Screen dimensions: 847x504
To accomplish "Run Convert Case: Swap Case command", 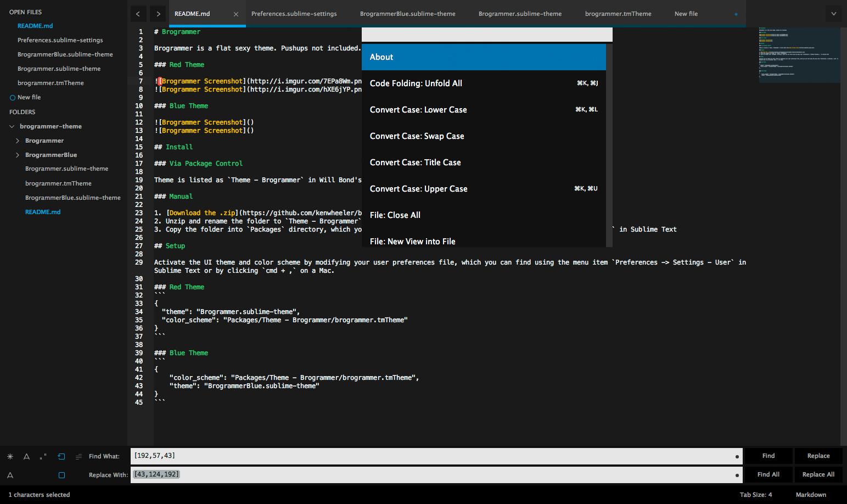I will (x=484, y=136).
